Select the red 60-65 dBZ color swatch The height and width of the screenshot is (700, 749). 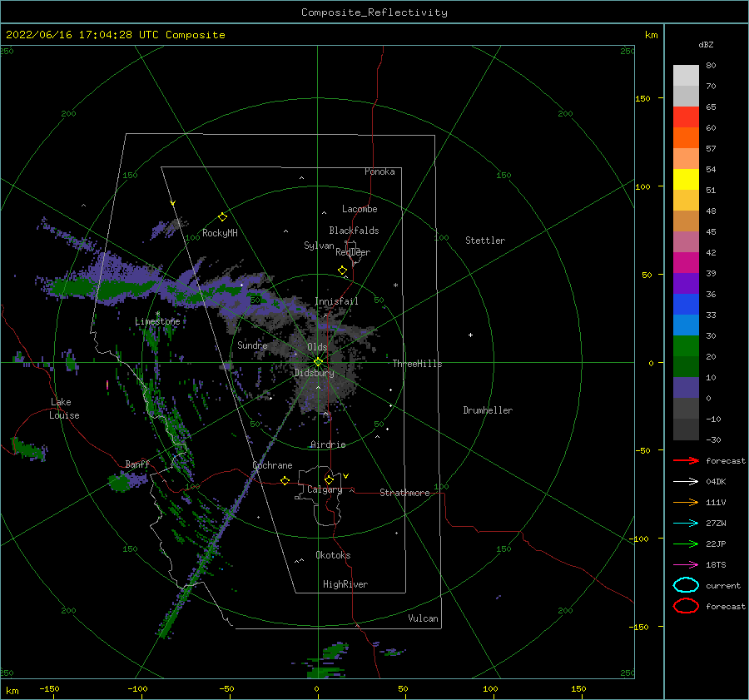(686, 117)
